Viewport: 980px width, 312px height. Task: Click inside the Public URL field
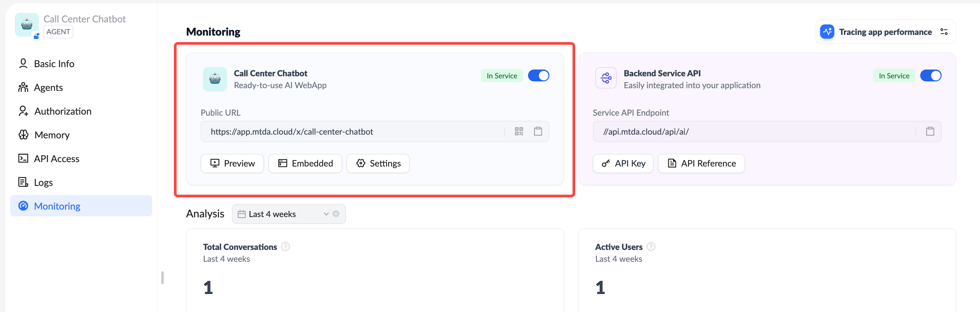(x=342, y=131)
